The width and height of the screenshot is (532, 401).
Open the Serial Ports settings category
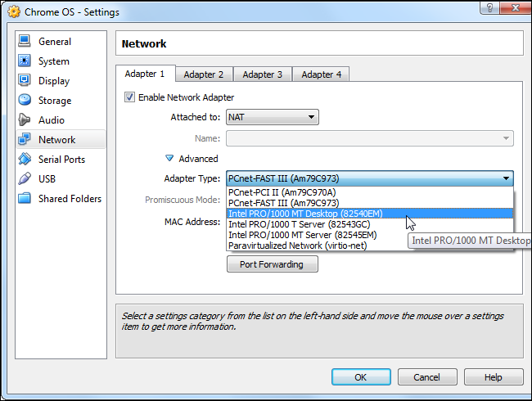(x=61, y=159)
